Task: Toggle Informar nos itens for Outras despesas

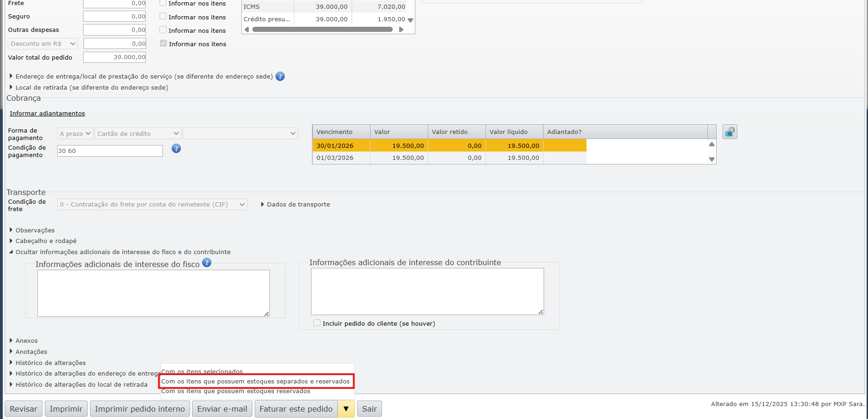Action: click(x=163, y=30)
